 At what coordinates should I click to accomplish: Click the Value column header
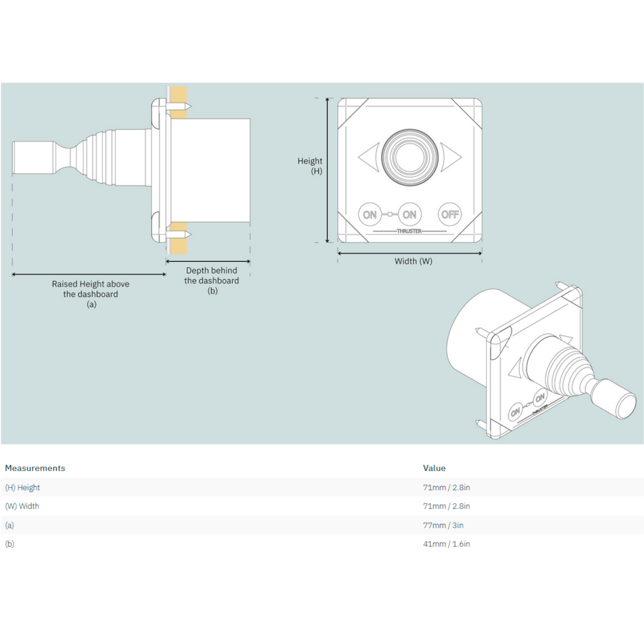[434, 468]
